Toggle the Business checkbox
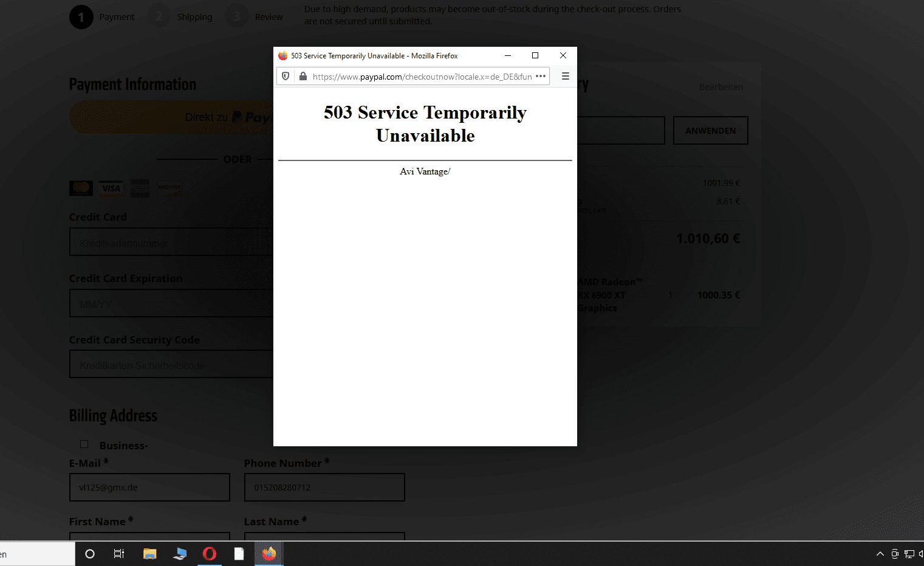 click(x=84, y=444)
